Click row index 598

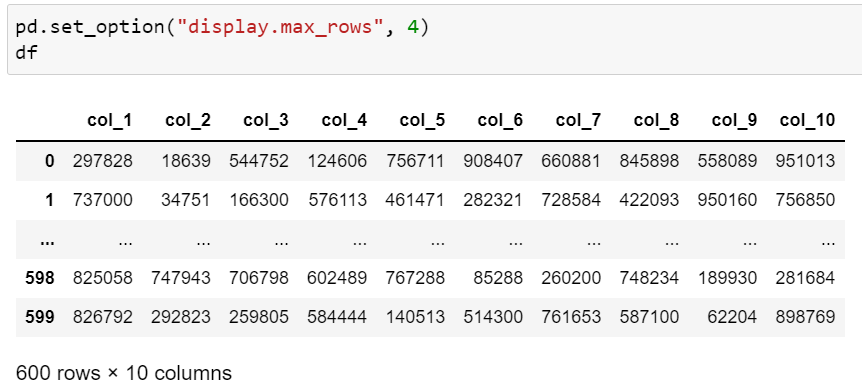tap(40, 278)
